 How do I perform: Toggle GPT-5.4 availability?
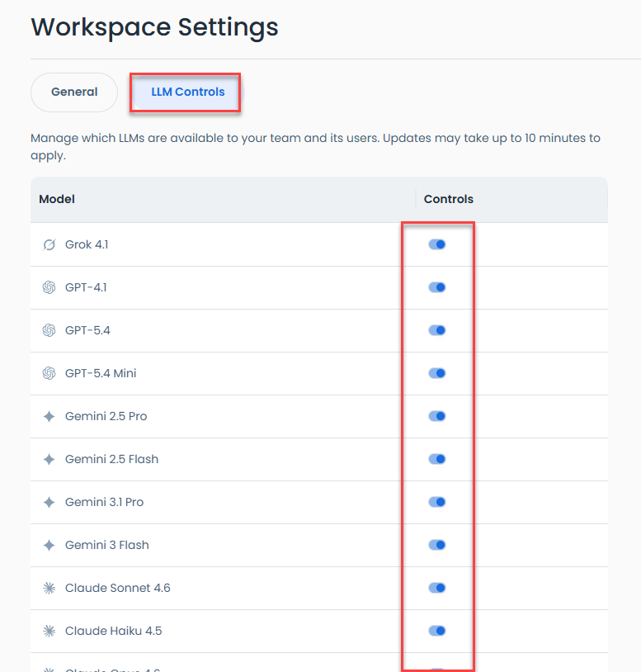click(437, 330)
